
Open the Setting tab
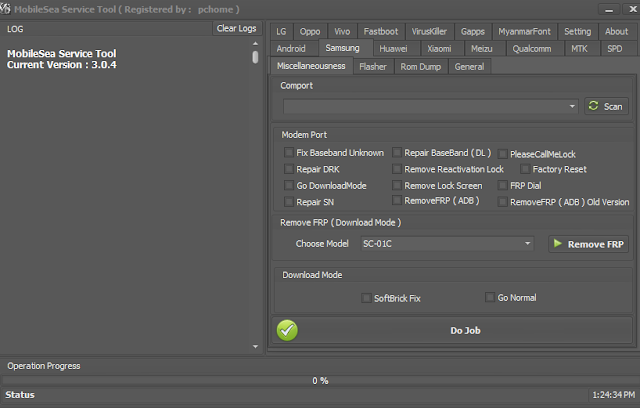[578, 31]
